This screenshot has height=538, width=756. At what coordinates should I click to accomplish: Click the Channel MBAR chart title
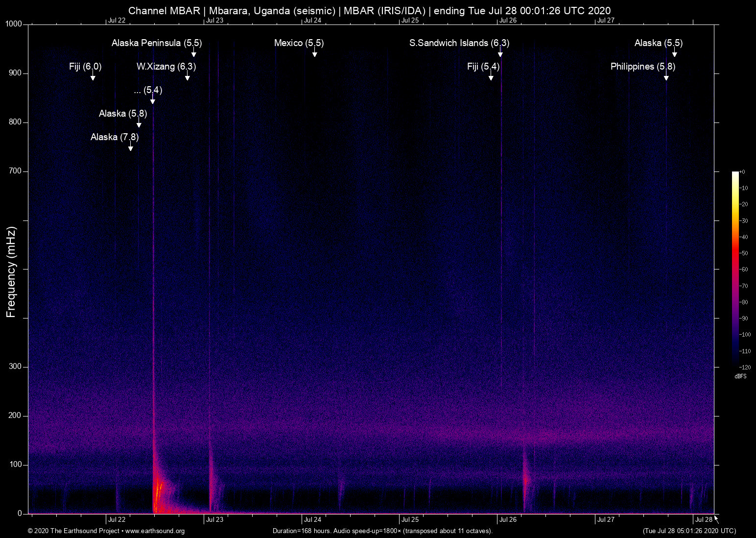pyautogui.click(x=369, y=11)
